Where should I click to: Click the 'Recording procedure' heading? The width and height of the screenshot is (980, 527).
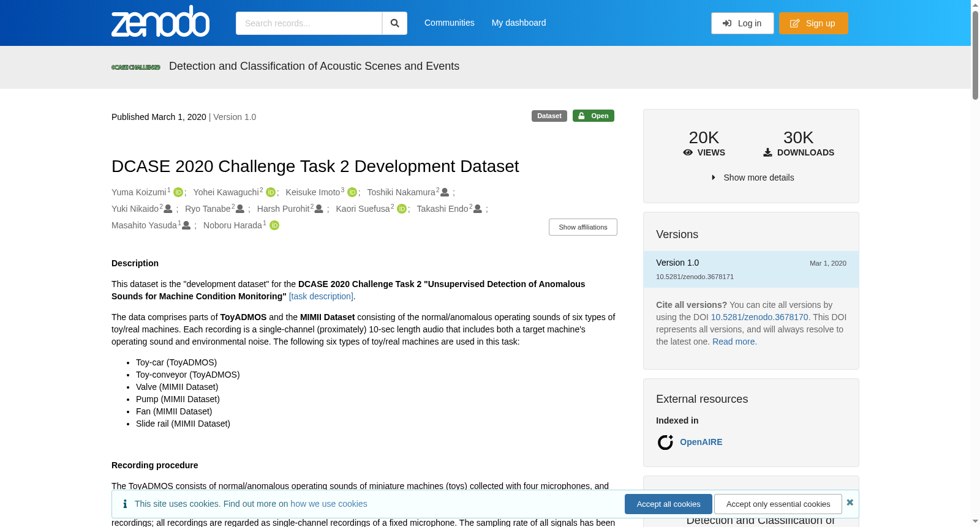tap(154, 465)
